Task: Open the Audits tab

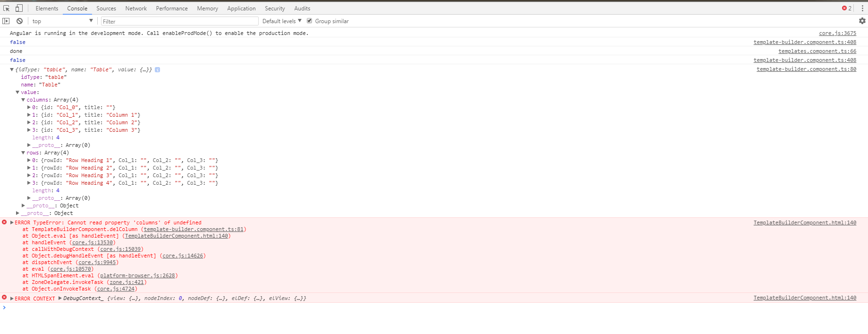Action: pyautogui.click(x=302, y=8)
